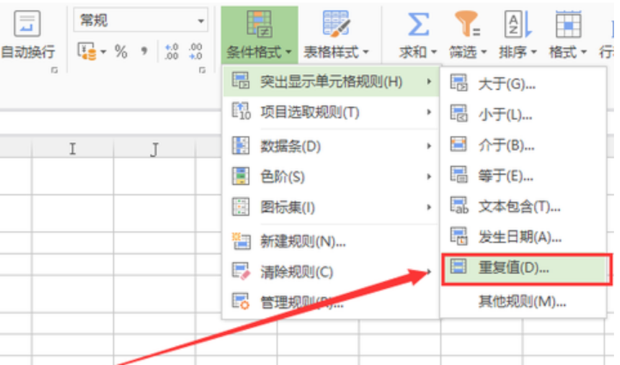
Task: Choose 等于(E)... rule option
Action: coord(523,176)
